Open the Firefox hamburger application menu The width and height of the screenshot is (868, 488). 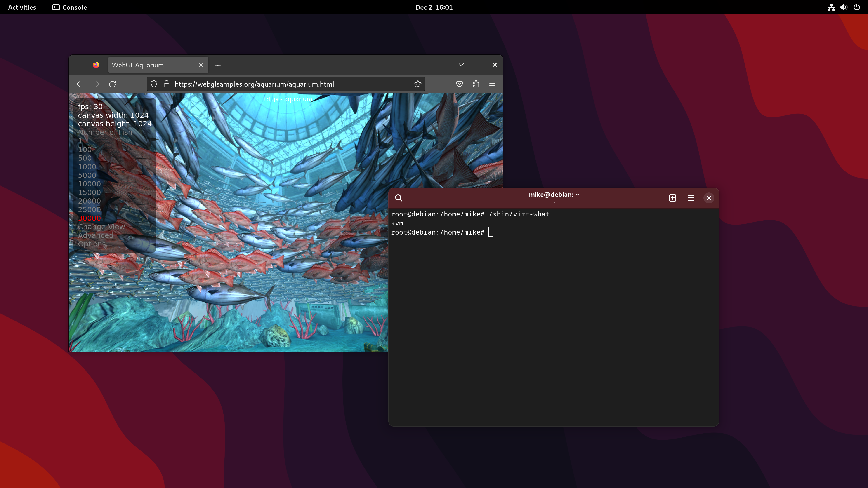point(492,84)
